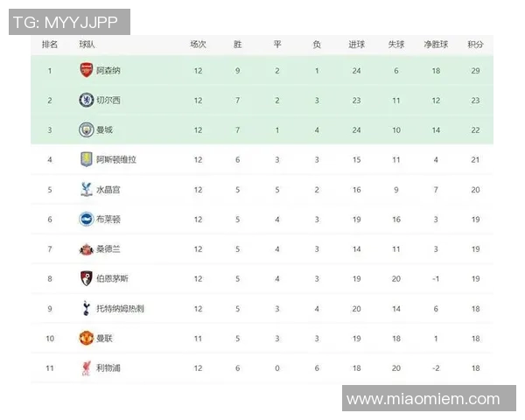The image size is (525, 420).
Task: Click the Liverpool crest icon
Action: [86, 367]
